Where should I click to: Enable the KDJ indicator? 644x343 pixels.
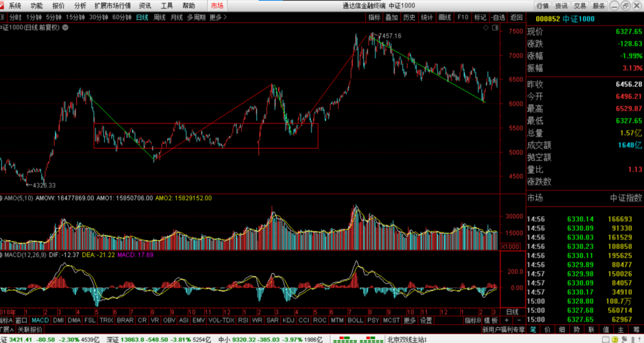pos(288,320)
